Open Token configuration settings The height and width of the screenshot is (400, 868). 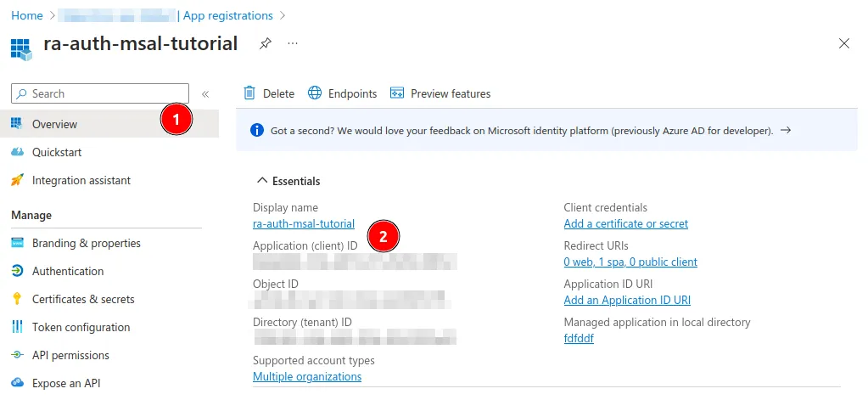coord(81,327)
